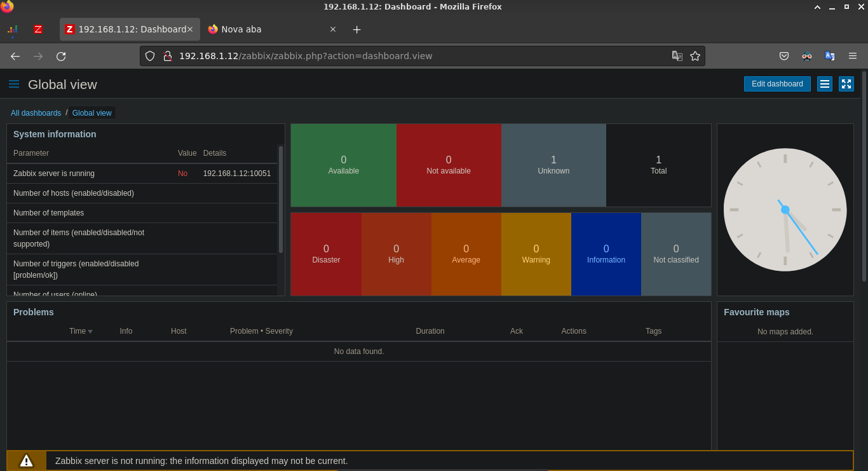
Task: Open All dashboards link
Action: [x=36, y=113]
